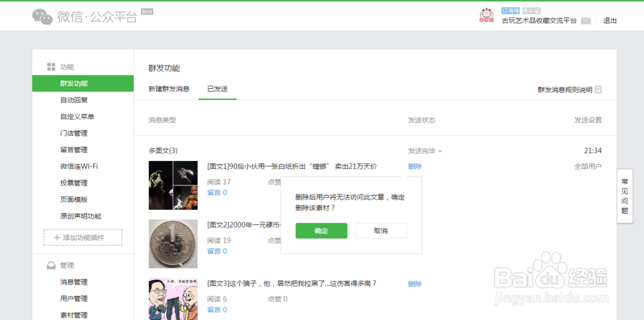Click 阅读 6 count for 图文3
The width and height of the screenshot is (644, 320).
click(217, 299)
